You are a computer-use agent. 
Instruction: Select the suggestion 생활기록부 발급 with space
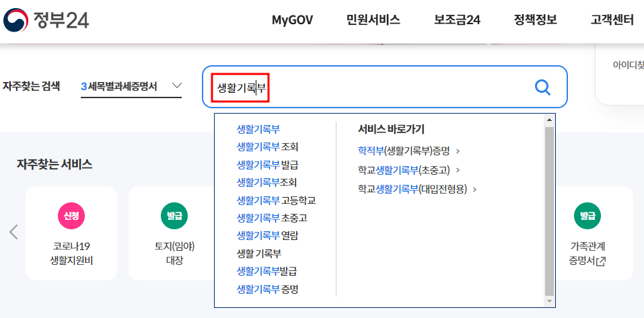(267, 165)
